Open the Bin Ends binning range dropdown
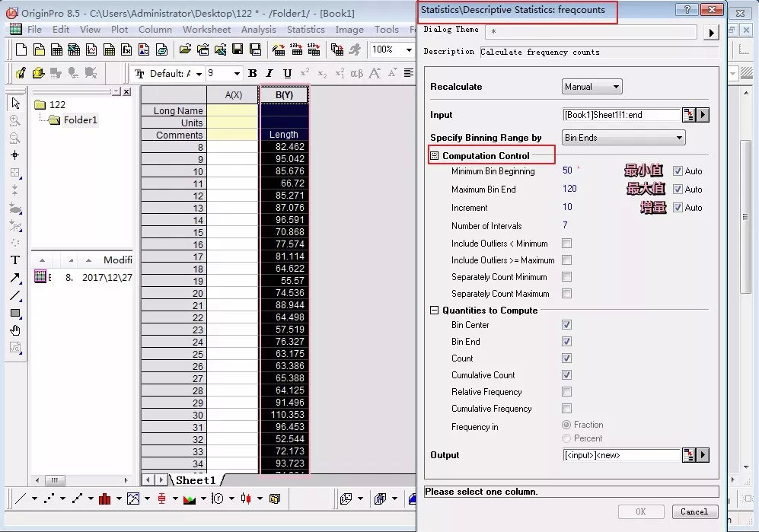 pyautogui.click(x=623, y=138)
